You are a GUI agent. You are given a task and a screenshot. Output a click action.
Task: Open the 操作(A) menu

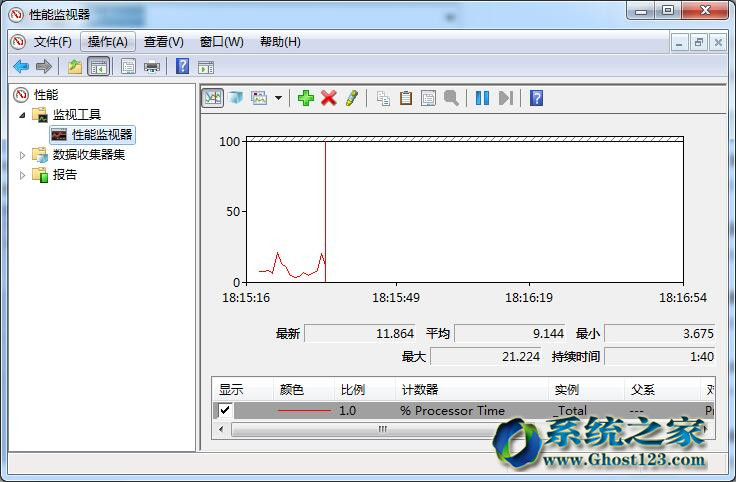pyautogui.click(x=107, y=42)
